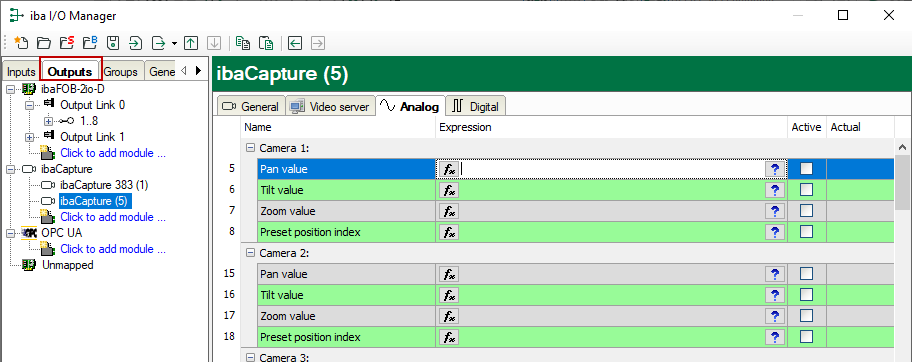
Task: Click the green back arrow toolbar icon
Action: (295, 42)
